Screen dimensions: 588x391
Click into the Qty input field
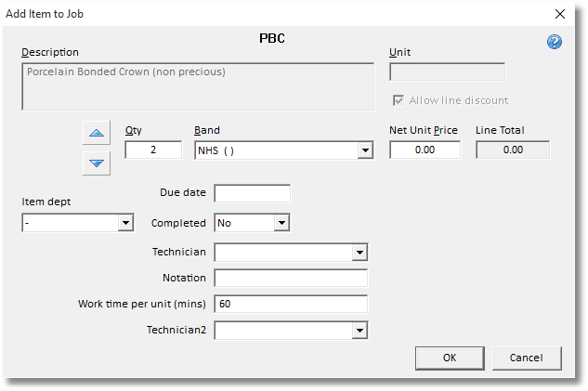click(153, 150)
